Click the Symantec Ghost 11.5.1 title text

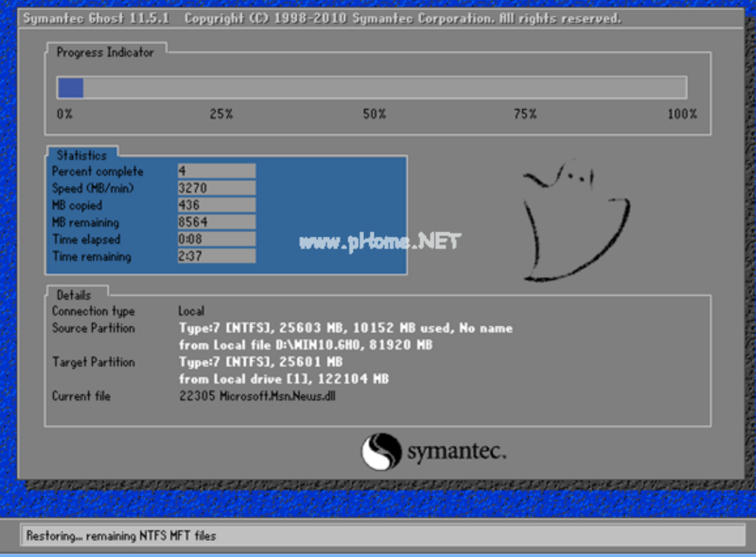(x=96, y=18)
